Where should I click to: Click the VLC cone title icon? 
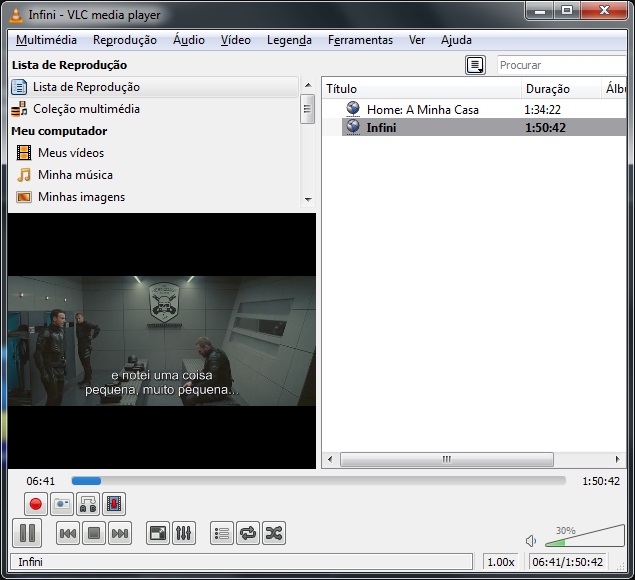(x=15, y=15)
